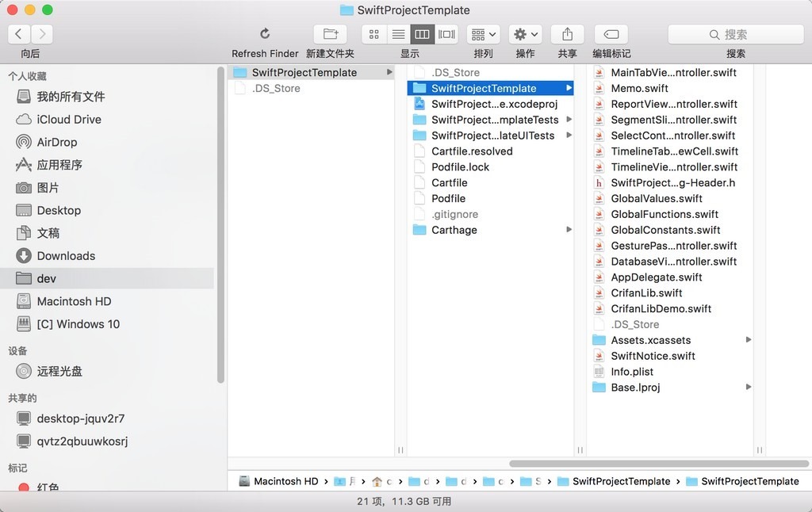Screen dimensions: 812x512
Task: Select the dev folder in sidebar
Action: pyautogui.click(x=107, y=278)
